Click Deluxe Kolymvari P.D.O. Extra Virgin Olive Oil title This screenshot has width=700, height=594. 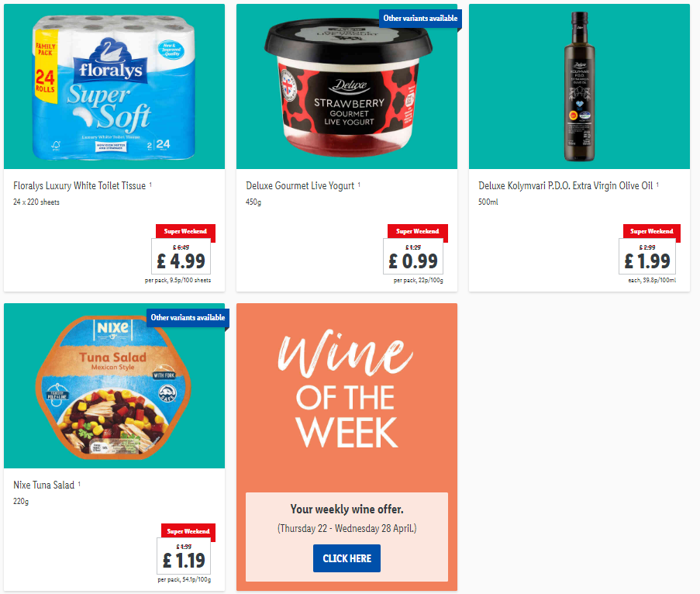click(x=566, y=186)
